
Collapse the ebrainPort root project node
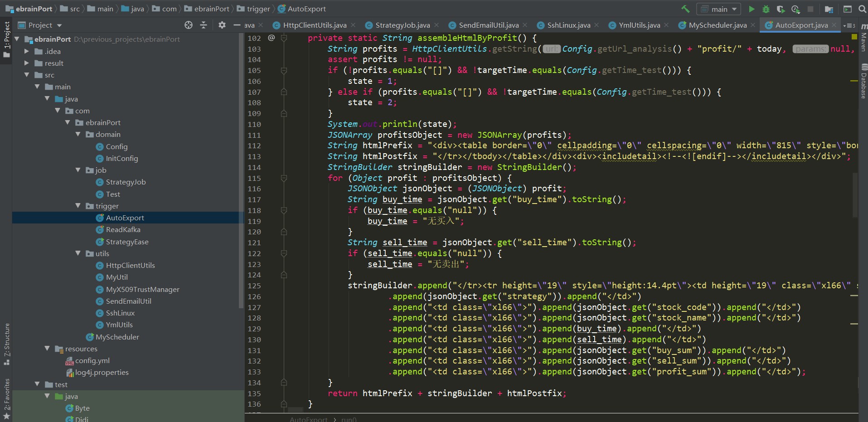pos(17,39)
